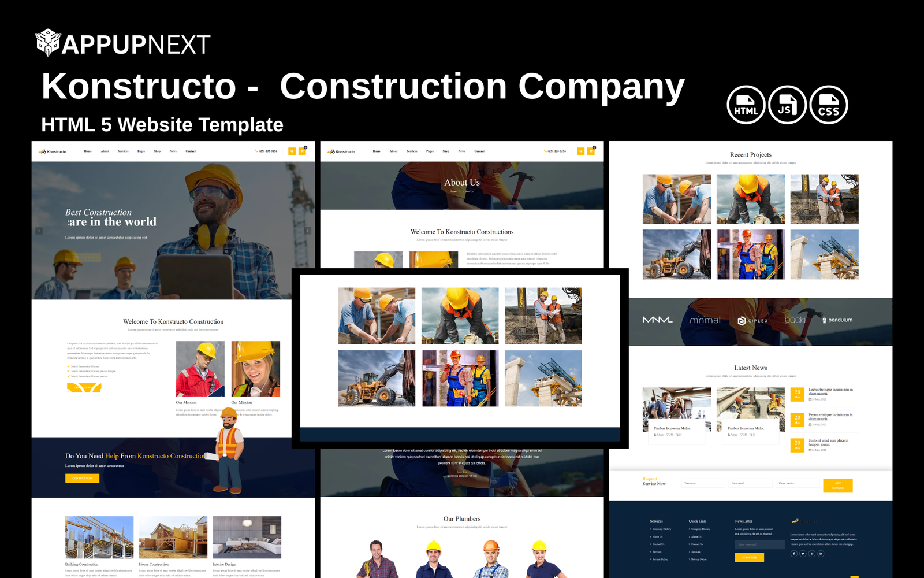Viewport: 924px width, 578px height.
Task: Open Privacy Policy link in Quick Link column
Action: pos(699,560)
